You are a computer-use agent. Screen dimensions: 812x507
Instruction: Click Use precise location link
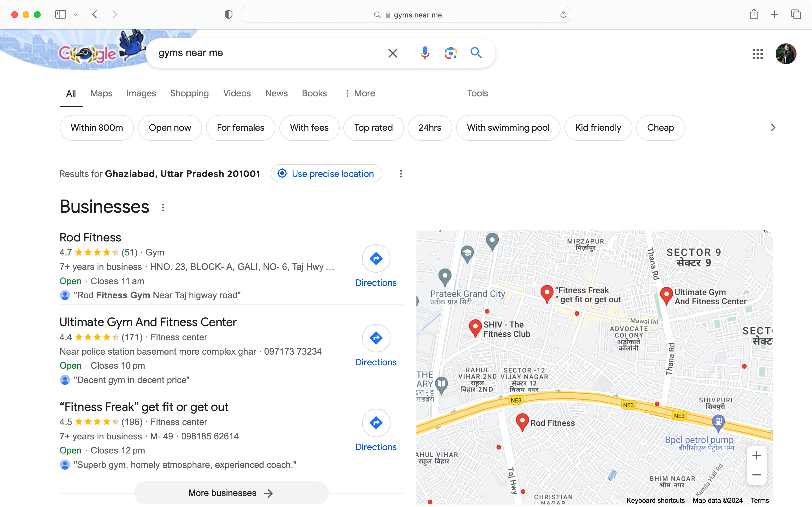326,174
